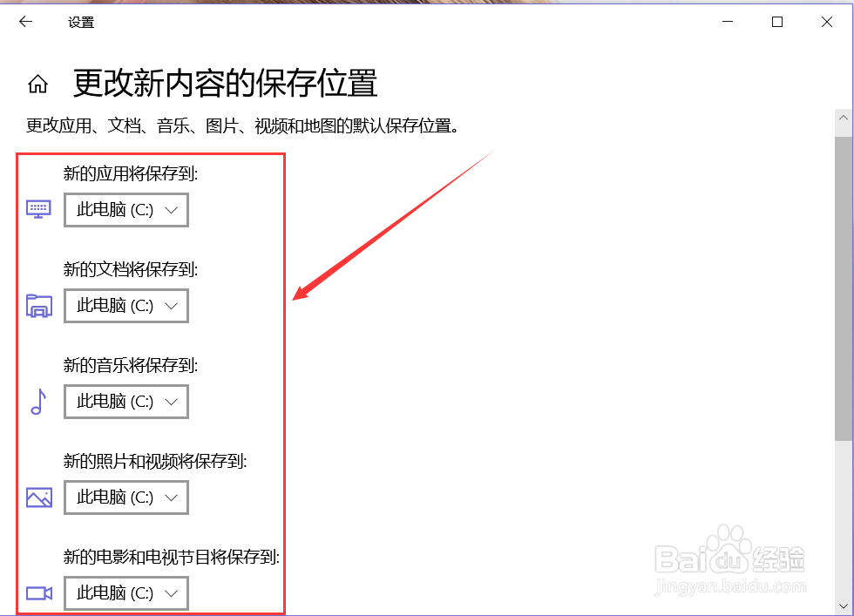Screen dimensions: 854x616
Task: Open the save location dropdown for new music
Action: pyautogui.click(x=125, y=401)
